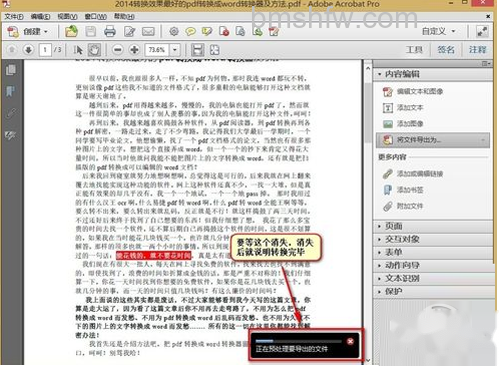This screenshot has height=366, width=500.
Task: Open the 文件 menu
Action: pos(14,16)
